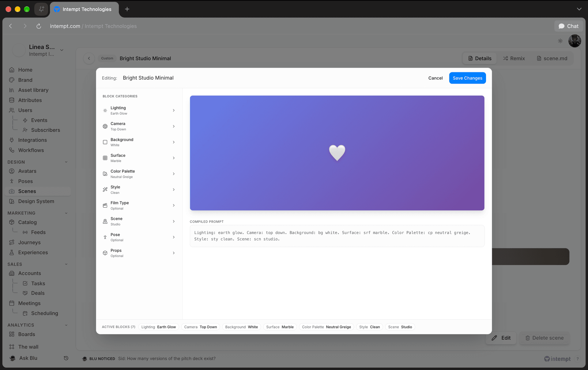Screen dimensions: 588x370
Task: Click the Delete scene button
Action: click(x=545, y=338)
